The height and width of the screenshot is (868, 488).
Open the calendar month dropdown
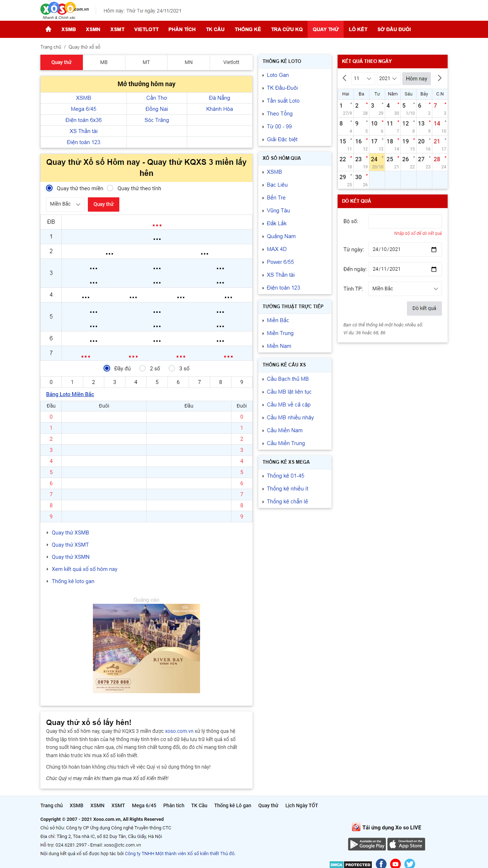362,78
